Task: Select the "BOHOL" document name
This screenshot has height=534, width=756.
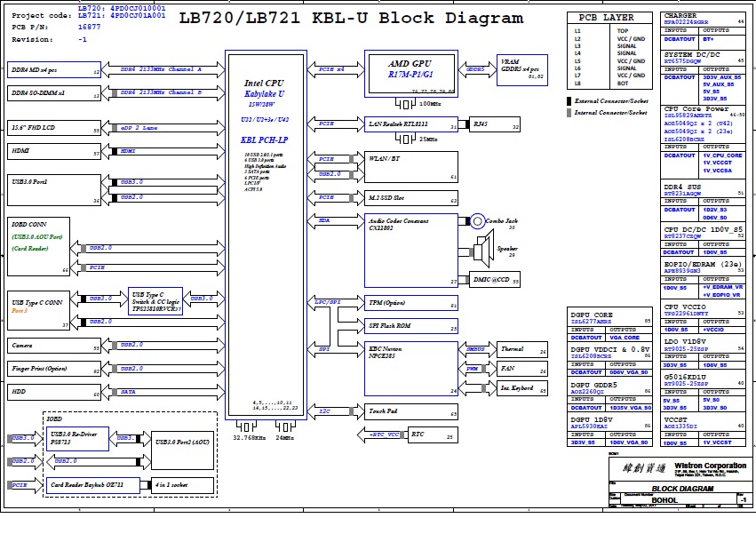Action: coord(664,500)
